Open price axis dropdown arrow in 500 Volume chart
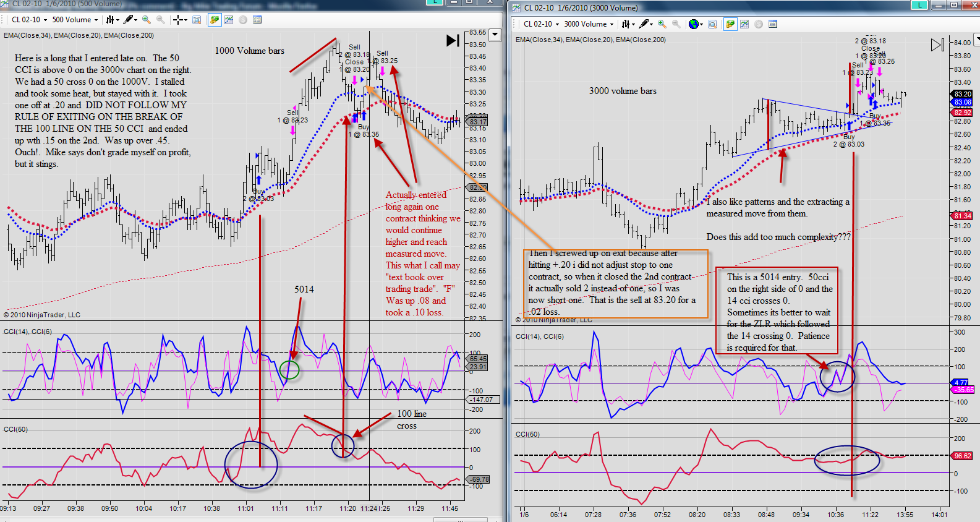 coord(495,35)
